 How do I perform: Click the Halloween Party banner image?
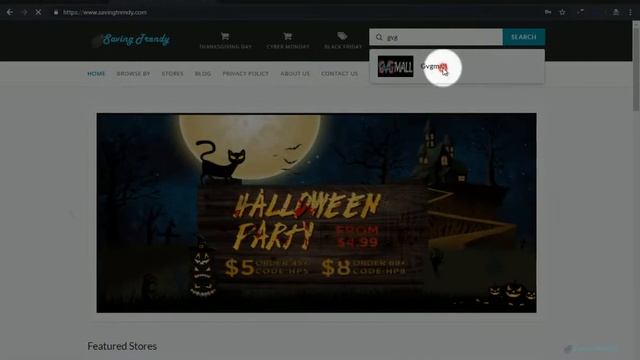316,213
